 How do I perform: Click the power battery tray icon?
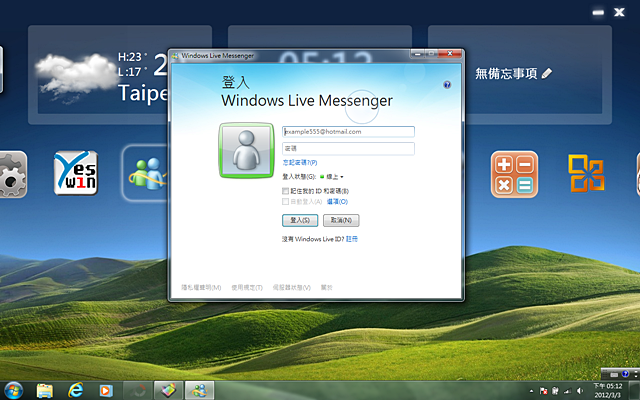coord(555,391)
